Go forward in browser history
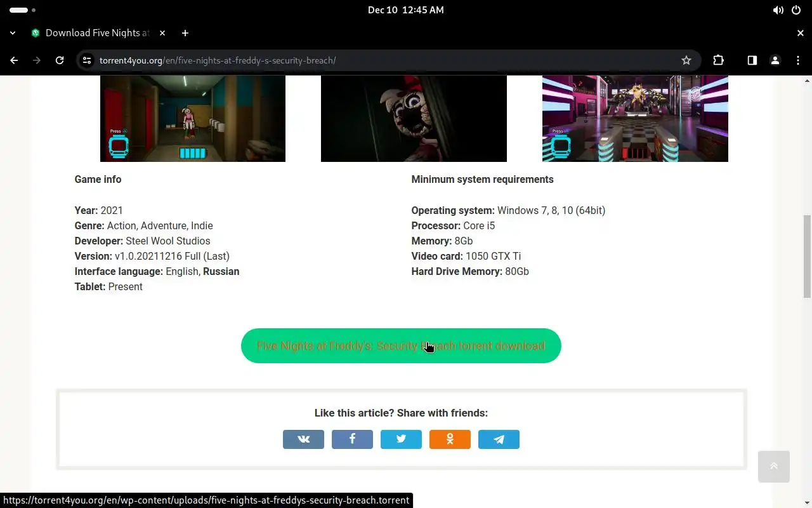The image size is (812, 508). (37, 60)
